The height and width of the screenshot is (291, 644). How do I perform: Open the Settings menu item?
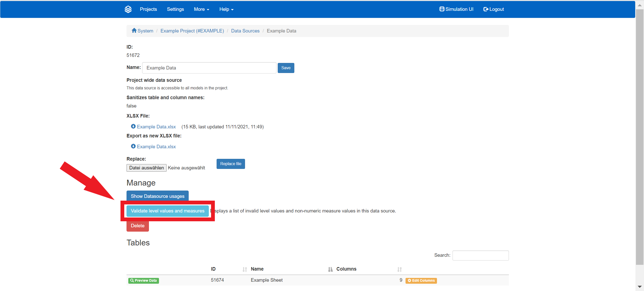tap(175, 9)
